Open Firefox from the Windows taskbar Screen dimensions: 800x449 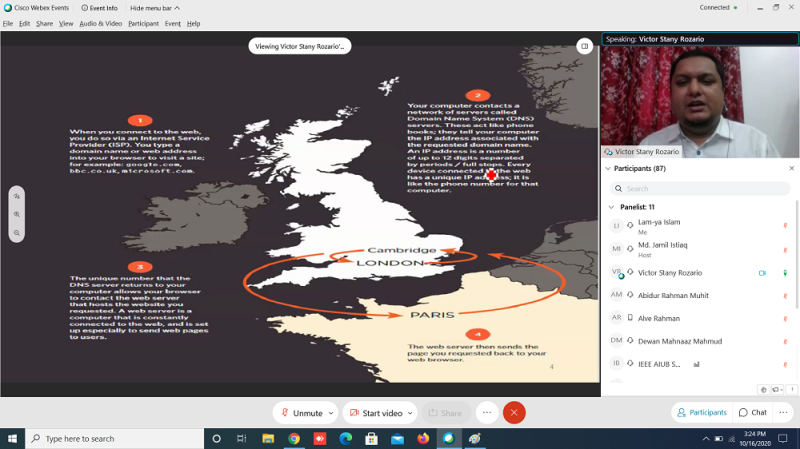[x=423, y=438]
